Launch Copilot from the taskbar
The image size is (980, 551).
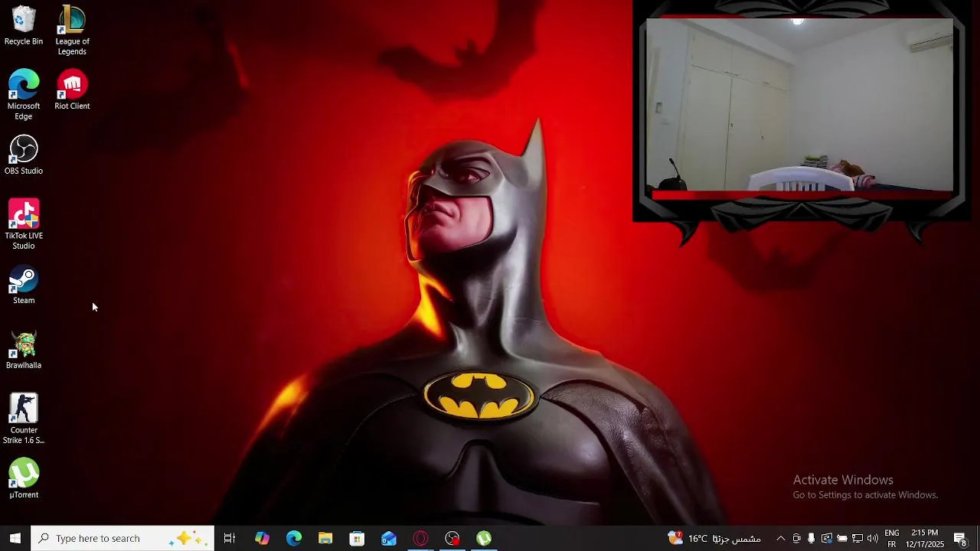[262, 538]
